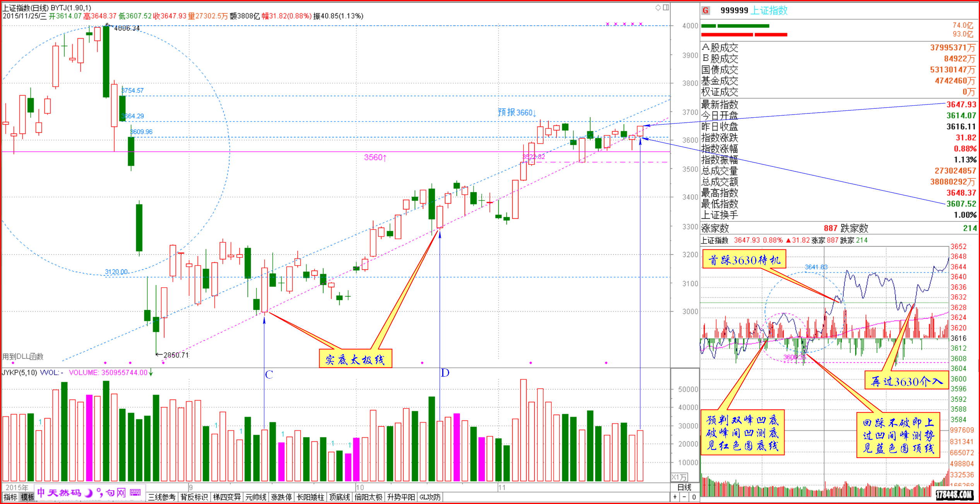Click the VOLUME: 350955744.00 value
Viewport: 980px width, 504px height.
[108, 372]
